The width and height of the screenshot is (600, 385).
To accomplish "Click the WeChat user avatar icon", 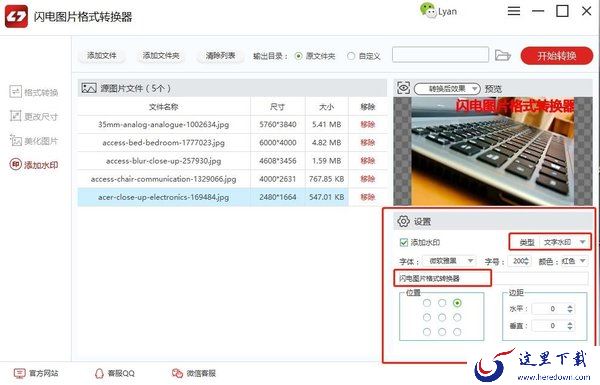I will (428, 10).
